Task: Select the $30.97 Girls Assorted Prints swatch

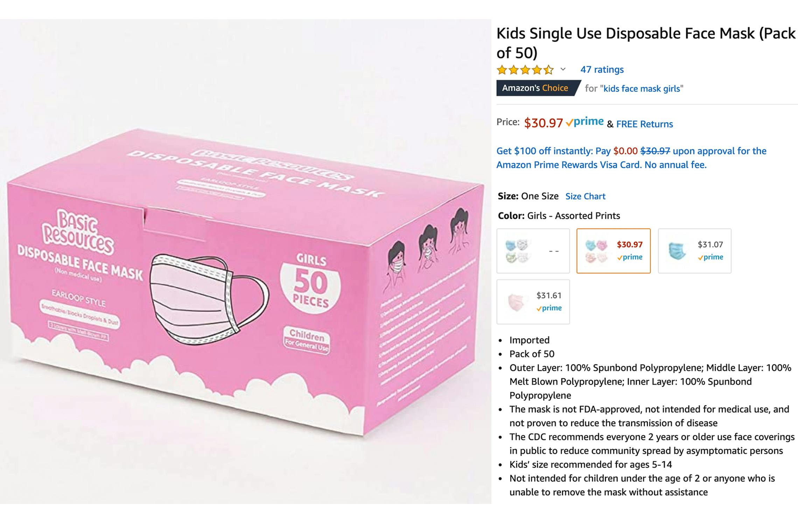Action: click(614, 251)
